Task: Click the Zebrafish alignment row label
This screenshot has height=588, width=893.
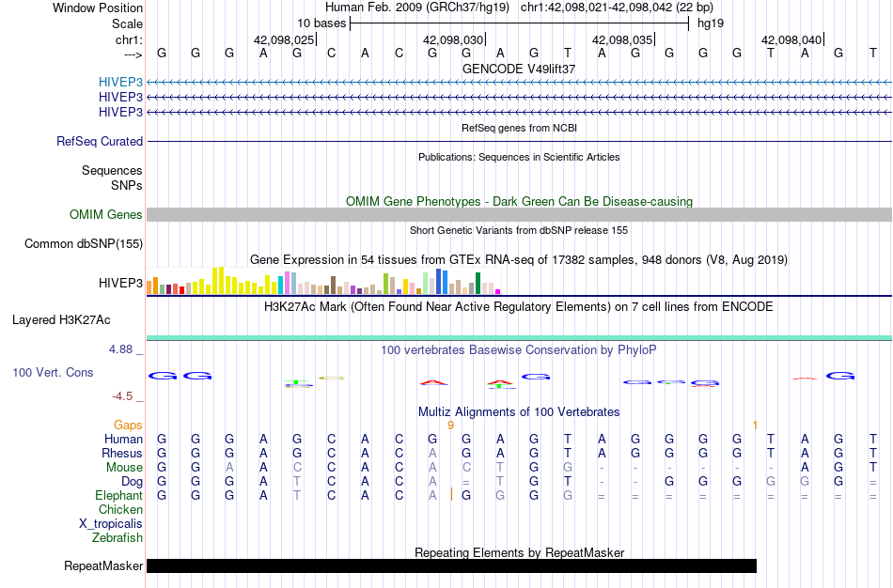Action: pyautogui.click(x=117, y=538)
